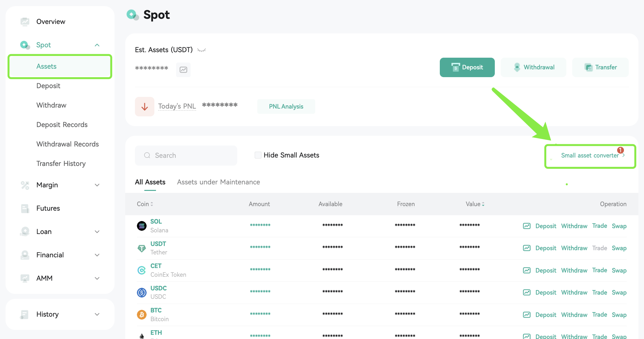Screen dimensions: 644x339
Task: Open the chart icon in USDT row
Action: [527, 248]
